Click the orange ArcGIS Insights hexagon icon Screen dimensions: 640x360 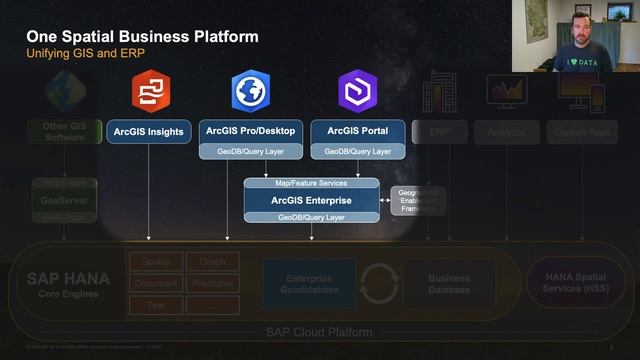tap(151, 91)
